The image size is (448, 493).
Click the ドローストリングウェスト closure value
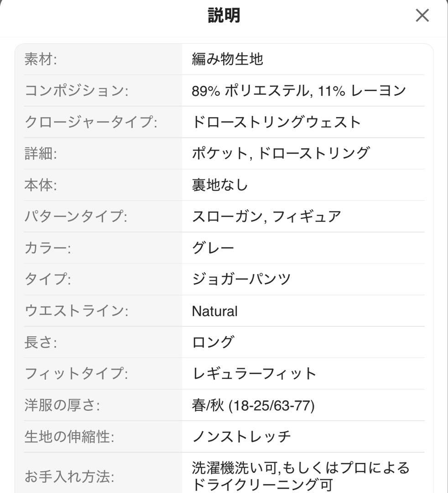click(x=276, y=122)
